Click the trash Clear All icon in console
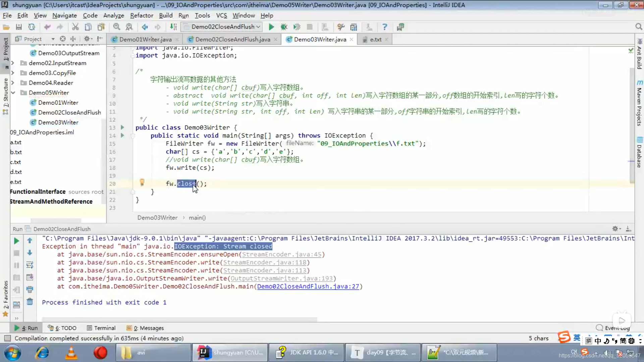The width and height of the screenshot is (644, 362). [30, 302]
